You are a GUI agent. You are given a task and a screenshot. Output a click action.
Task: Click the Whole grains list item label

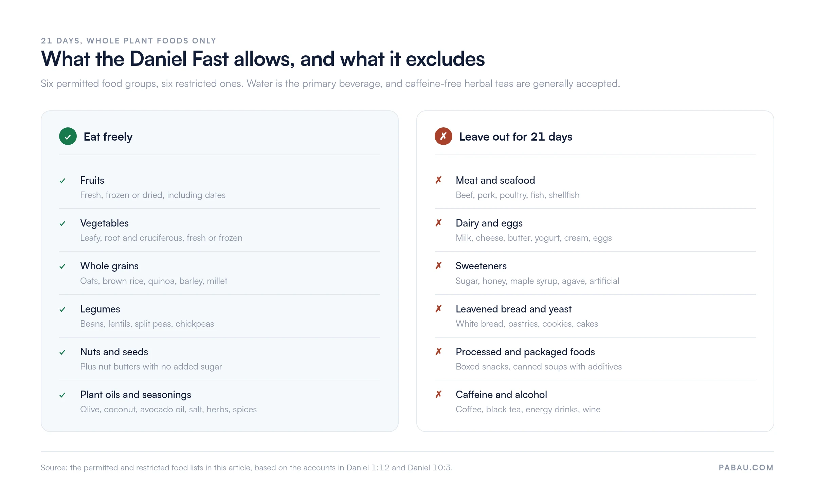pyautogui.click(x=109, y=266)
